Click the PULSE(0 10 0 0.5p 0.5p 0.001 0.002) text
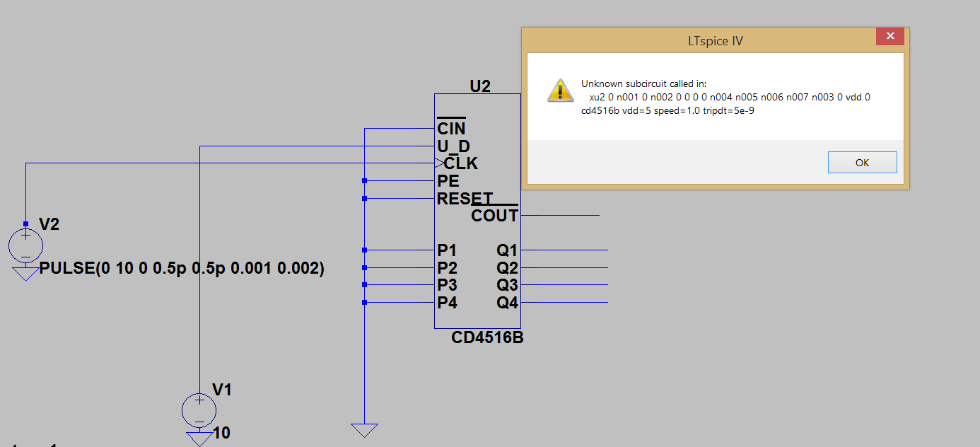980x447 pixels. (182, 269)
